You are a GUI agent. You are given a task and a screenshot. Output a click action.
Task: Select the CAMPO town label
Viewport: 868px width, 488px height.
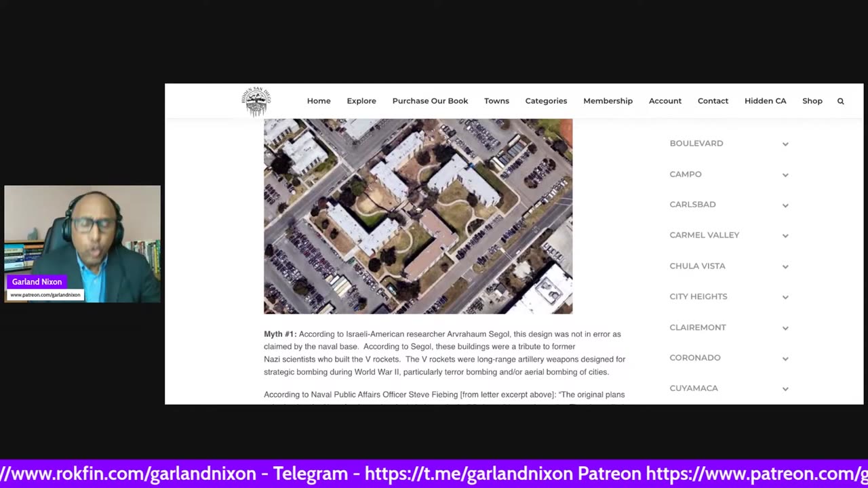click(686, 174)
